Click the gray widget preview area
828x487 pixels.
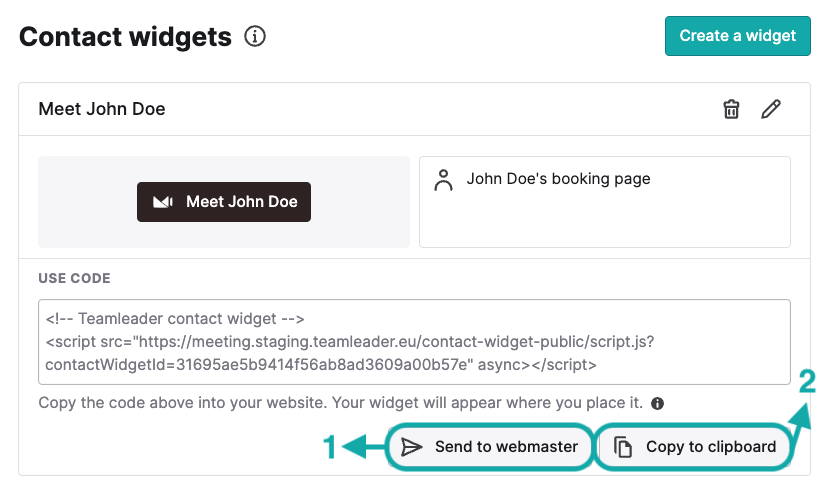[x=224, y=202]
